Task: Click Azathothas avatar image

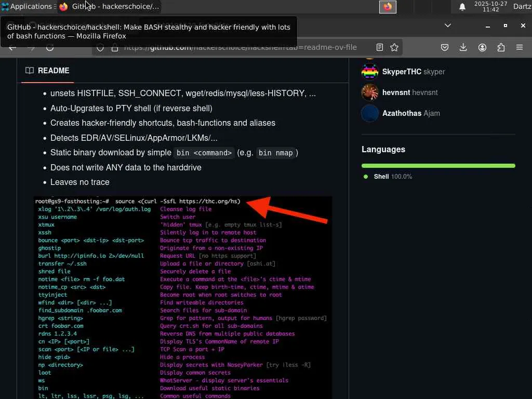Action: pos(370,113)
